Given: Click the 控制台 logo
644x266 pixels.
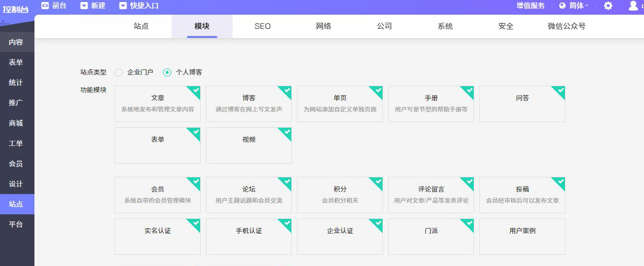Looking at the screenshot, I should (15, 9).
